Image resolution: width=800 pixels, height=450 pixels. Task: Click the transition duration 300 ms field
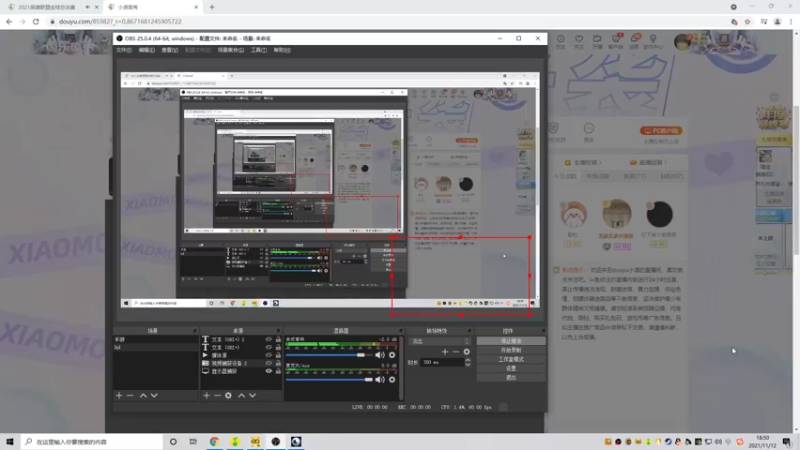[x=442, y=362]
